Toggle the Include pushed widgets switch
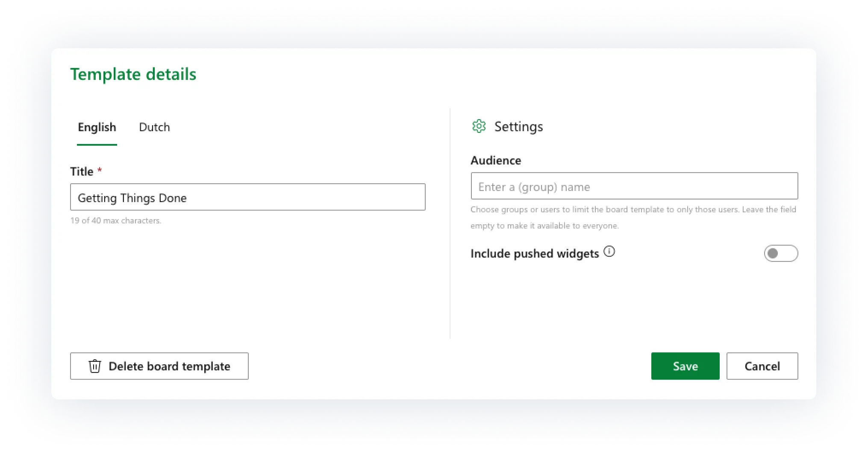This screenshot has height=454, width=868. pyautogui.click(x=781, y=253)
